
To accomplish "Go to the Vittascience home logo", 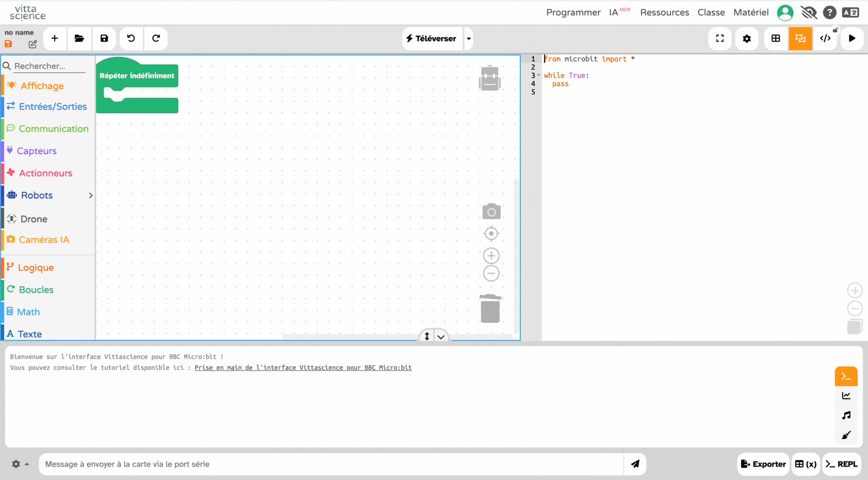I will pos(28,13).
